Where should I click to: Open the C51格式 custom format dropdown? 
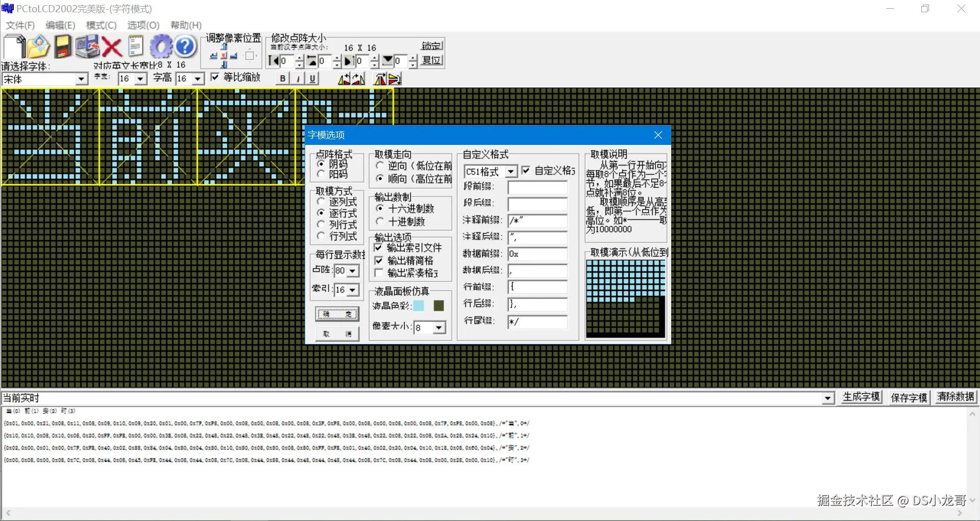point(512,171)
